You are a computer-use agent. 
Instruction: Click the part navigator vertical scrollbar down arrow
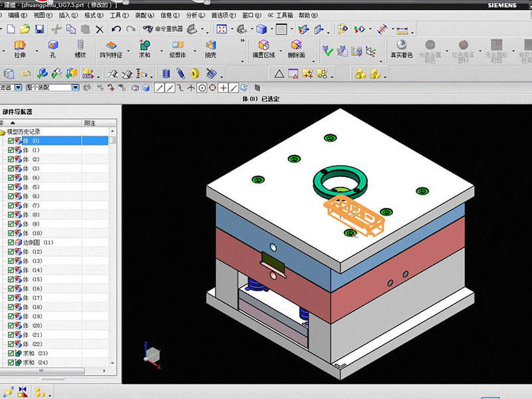(112, 362)
